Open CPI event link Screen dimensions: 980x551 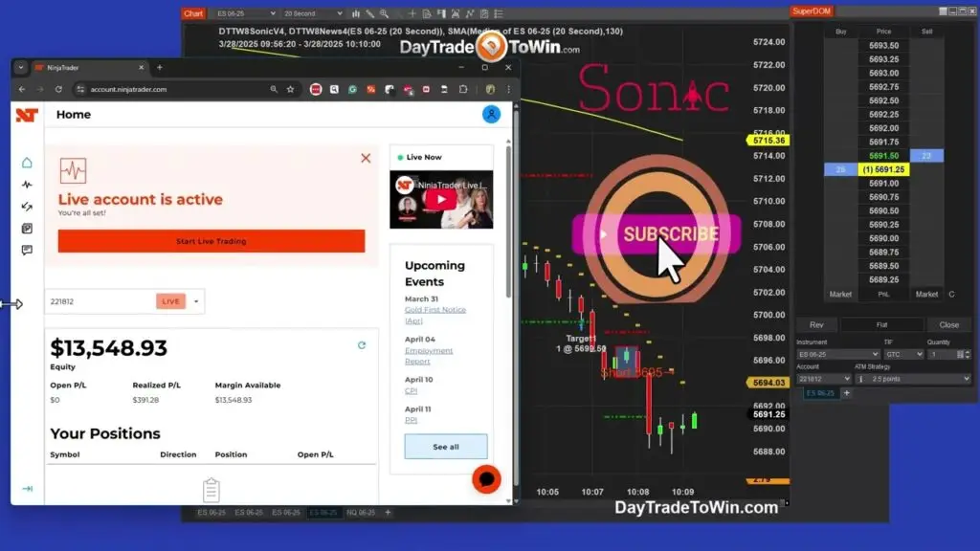411,390
